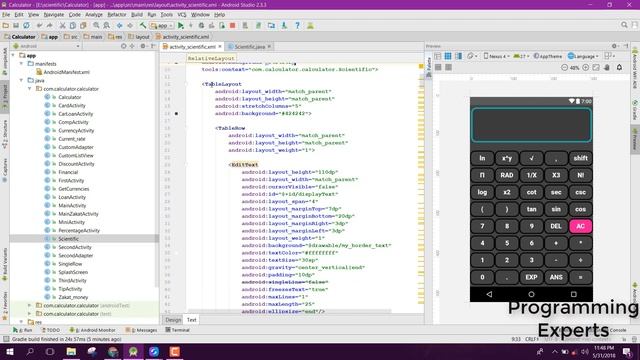640x360 pixels.
Task: Click the Synchronize toolbar icon
Action: click(26, 25)
